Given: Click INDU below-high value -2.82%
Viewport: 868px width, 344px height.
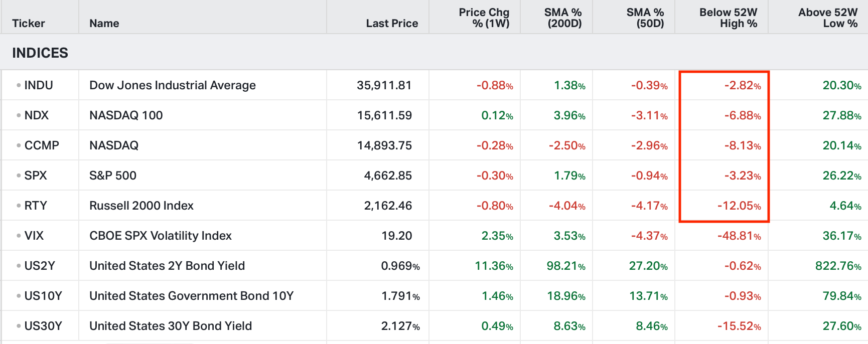Looking at the screenshot, I should point(743,85).
